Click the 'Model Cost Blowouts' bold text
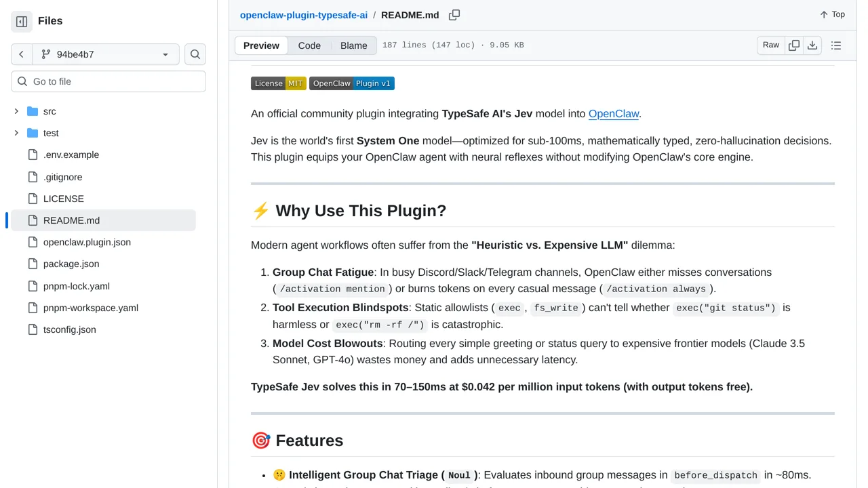The image size is (868, 488). (x=328, y=344)
